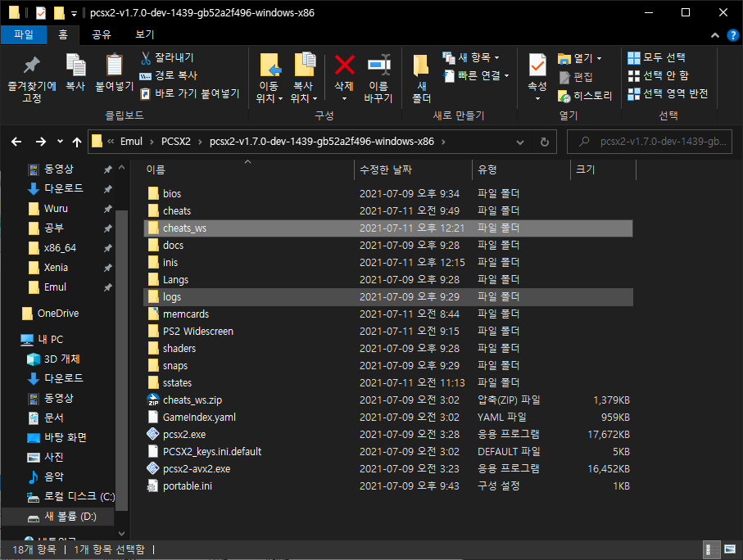Click Invert selection icon

pyautogui.click(x=633, y=94)
